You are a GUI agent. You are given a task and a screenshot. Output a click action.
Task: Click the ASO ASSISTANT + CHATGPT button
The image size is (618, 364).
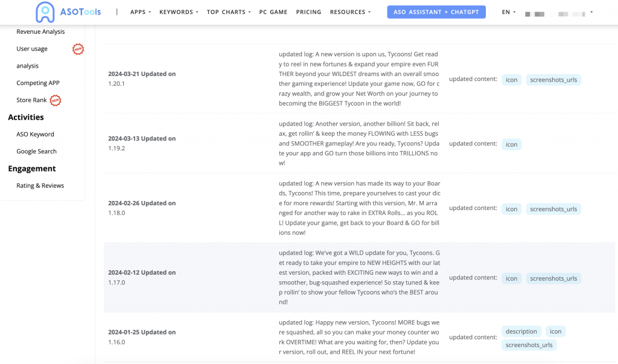(436, 12)
